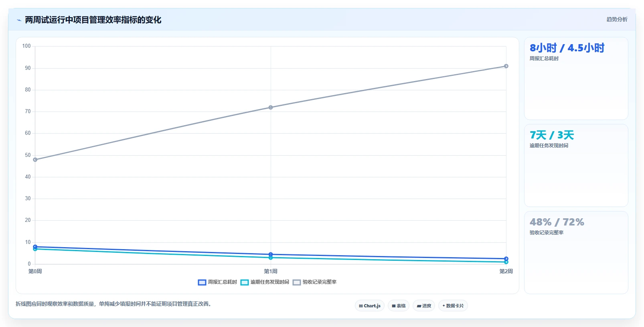Click the cyan 逾期任务发现时间 legend color box
The image size is (644, 327).
tap(245, 282)
